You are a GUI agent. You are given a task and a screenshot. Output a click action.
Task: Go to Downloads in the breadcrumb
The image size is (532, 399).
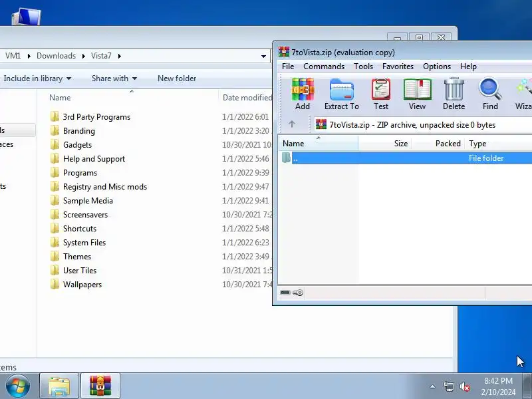tap(56, 56)
